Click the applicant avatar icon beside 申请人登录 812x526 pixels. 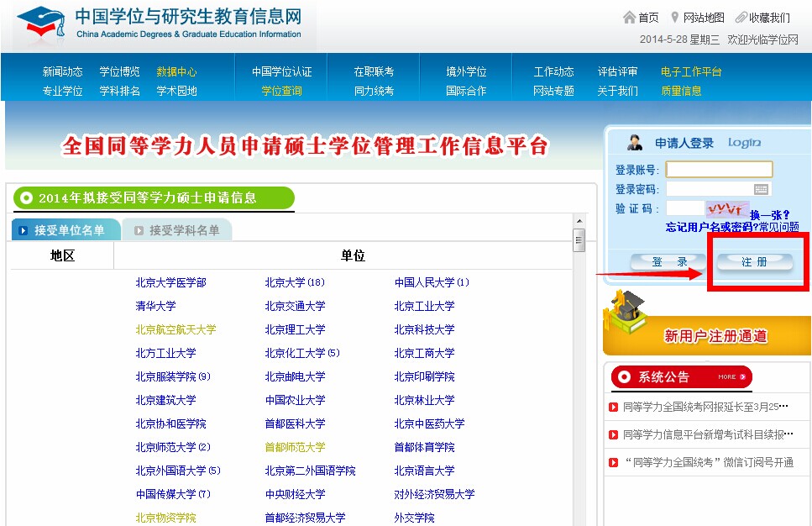(635, 142)
